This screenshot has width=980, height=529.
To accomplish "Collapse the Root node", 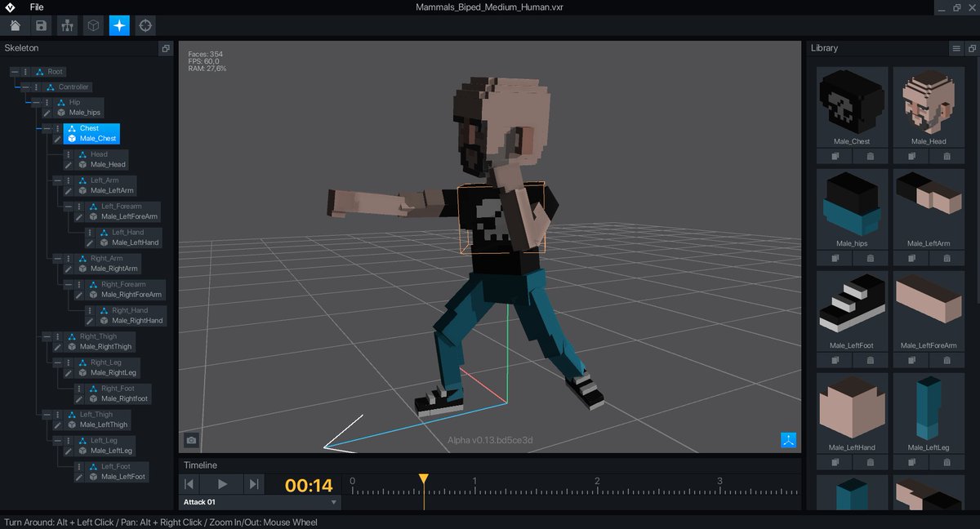I will pos(15,72).
